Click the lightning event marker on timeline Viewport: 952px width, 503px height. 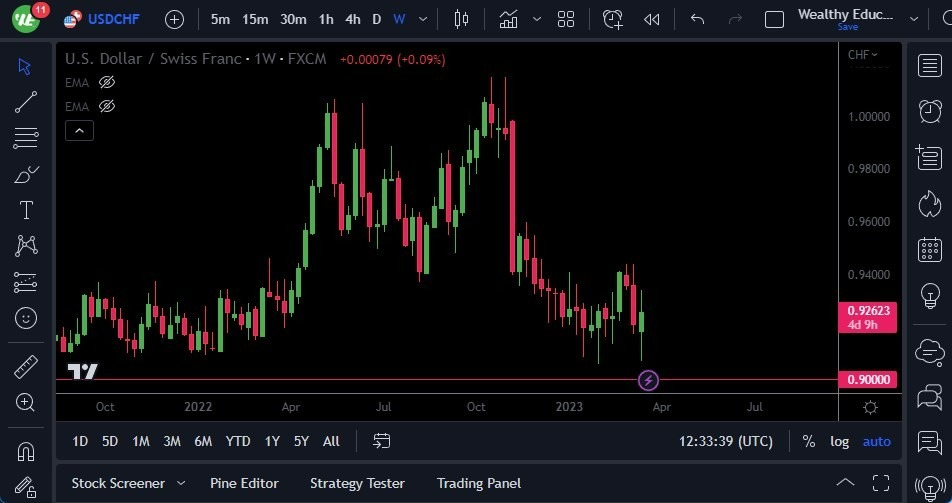[648, 381]
